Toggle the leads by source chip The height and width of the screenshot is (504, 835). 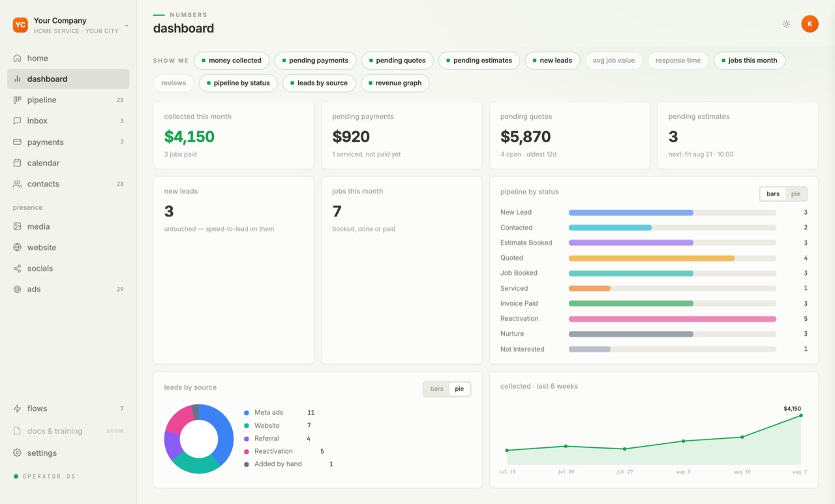319,83
